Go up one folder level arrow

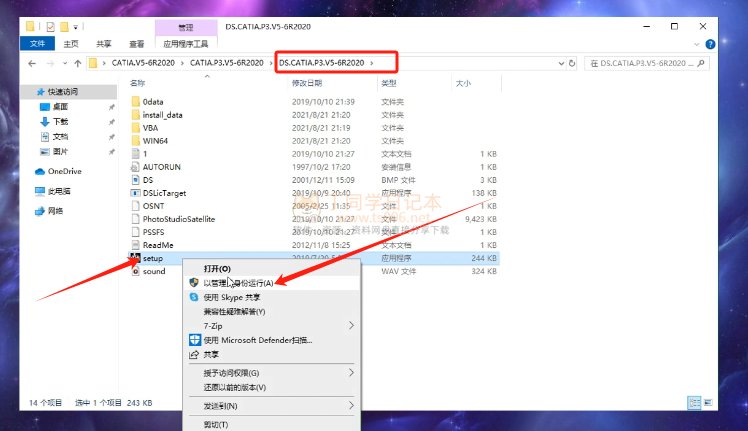[x=78, y=63]
